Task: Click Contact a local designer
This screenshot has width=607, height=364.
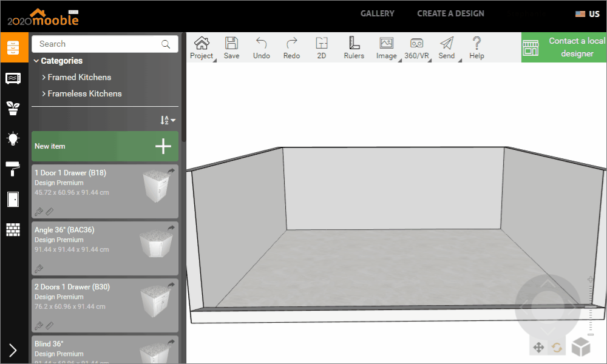Action: tap(564, 47)
